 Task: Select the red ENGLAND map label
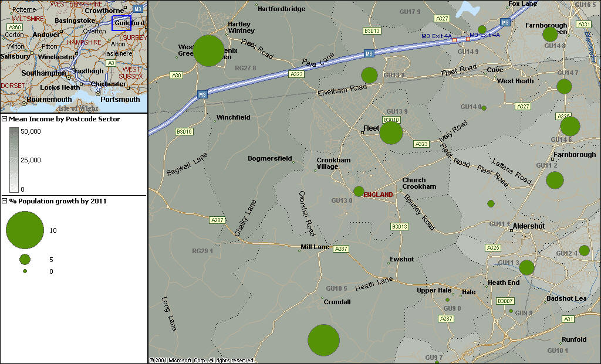click(x=379, y=195)
